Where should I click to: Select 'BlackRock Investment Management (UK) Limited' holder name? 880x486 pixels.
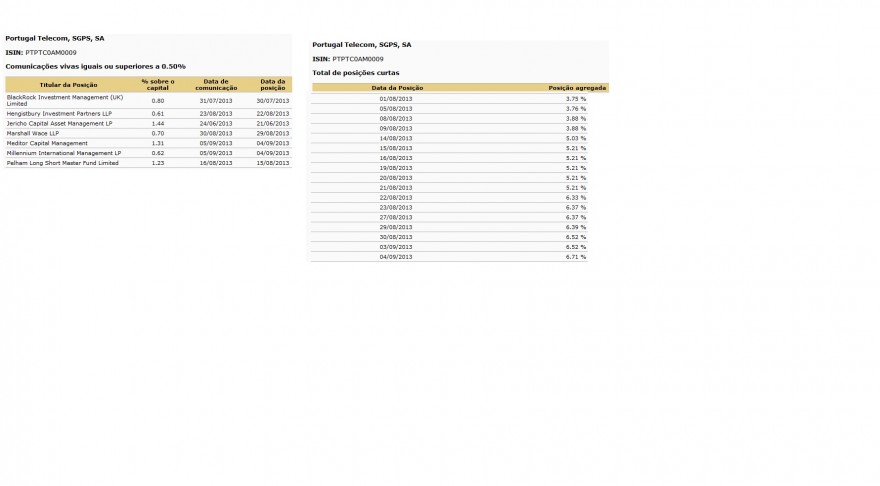(65, 100)
